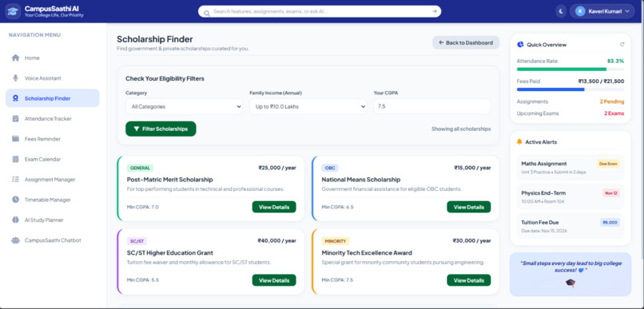Click the Fees Reminder card icon
Image resolution: width=644 pixels, height=309 pixels.
point(16,139)
